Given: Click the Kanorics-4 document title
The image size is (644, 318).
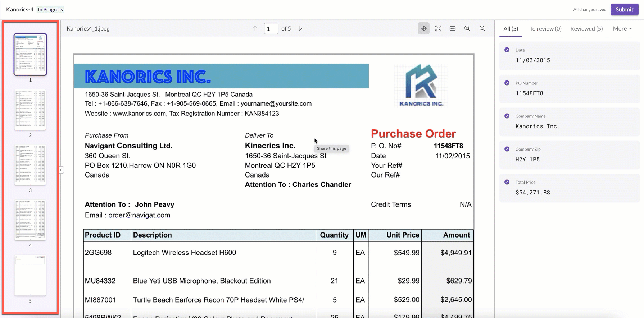Looking at the screenshot, I should click(20, 9).
